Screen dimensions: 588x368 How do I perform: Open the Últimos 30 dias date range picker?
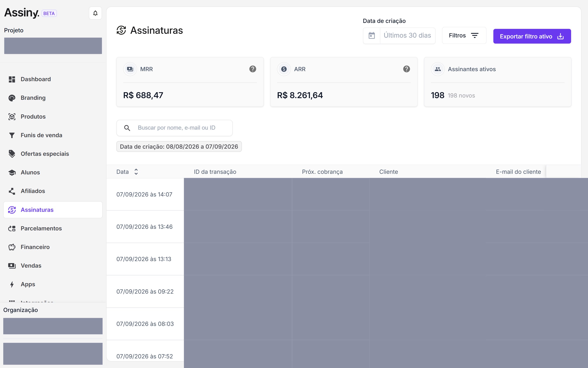click(399, 36)
